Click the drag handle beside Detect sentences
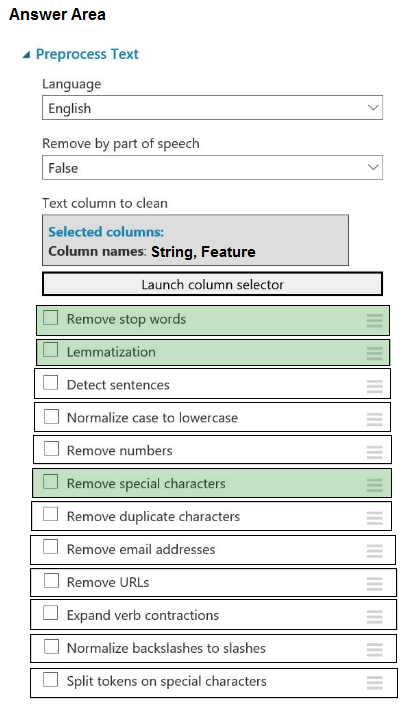This screenshot has height=709, width=409. (374, 386)
